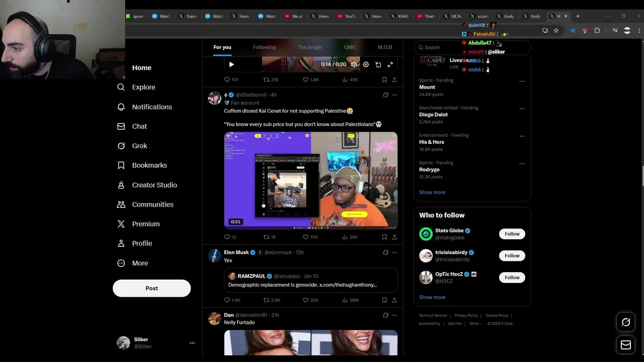This screenshot has height=362, width=644.
Task: Open Communities in the sidebar
Action: 145,204
